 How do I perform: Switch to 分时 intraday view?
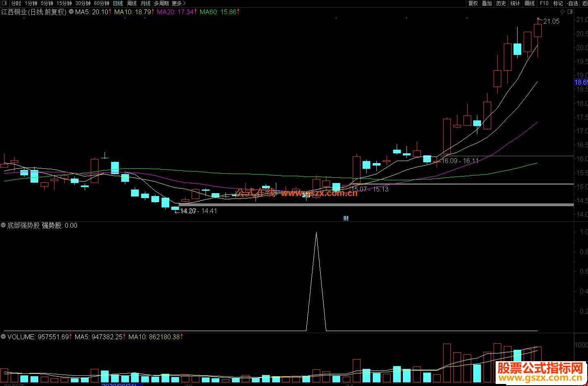pos(16,3)
